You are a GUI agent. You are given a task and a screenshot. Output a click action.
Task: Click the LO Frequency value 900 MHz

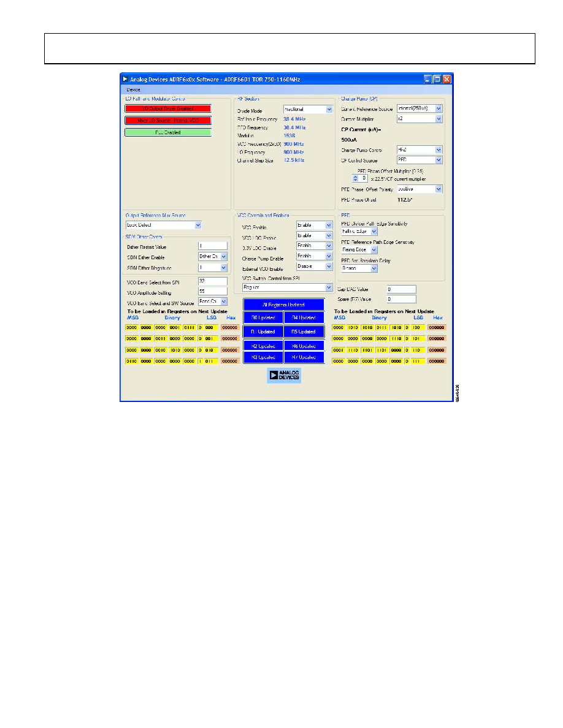click(294, 153)
